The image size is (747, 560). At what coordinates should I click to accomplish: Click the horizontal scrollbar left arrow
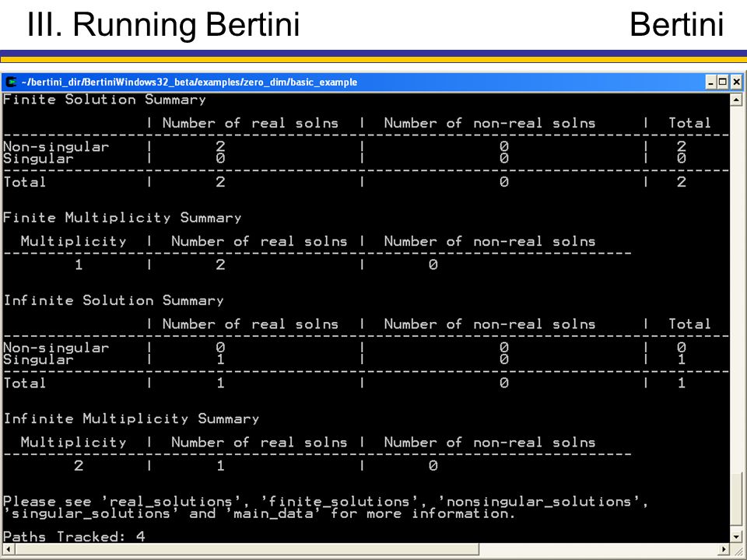click(8, 549)
